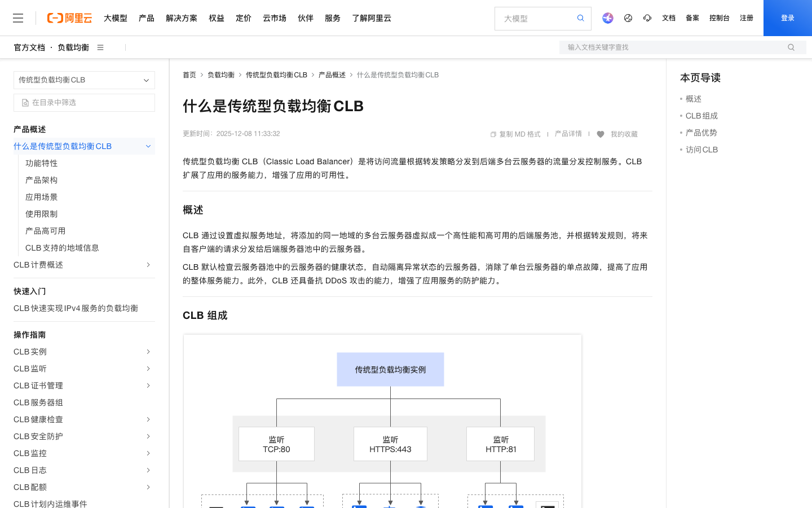Screen dimensions: 812x508
Task: Click the search magnifier in the top search box
Action: tap(580, 18)
